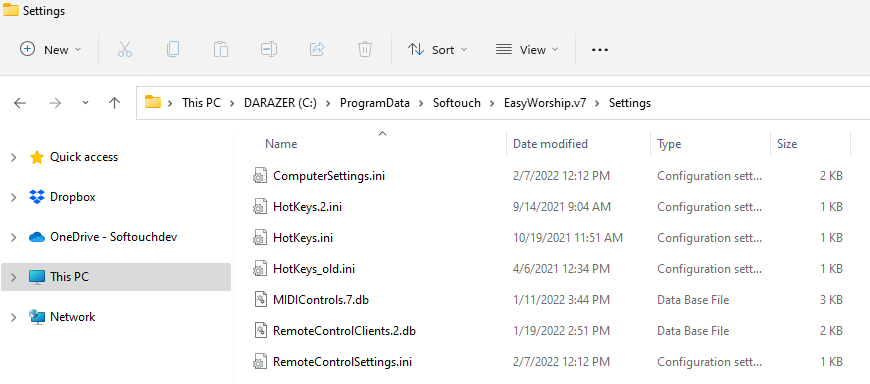Screen dimensions: 870x384
Task: Click the HotKeys.2.ini file icon
Action: (260, 207)
